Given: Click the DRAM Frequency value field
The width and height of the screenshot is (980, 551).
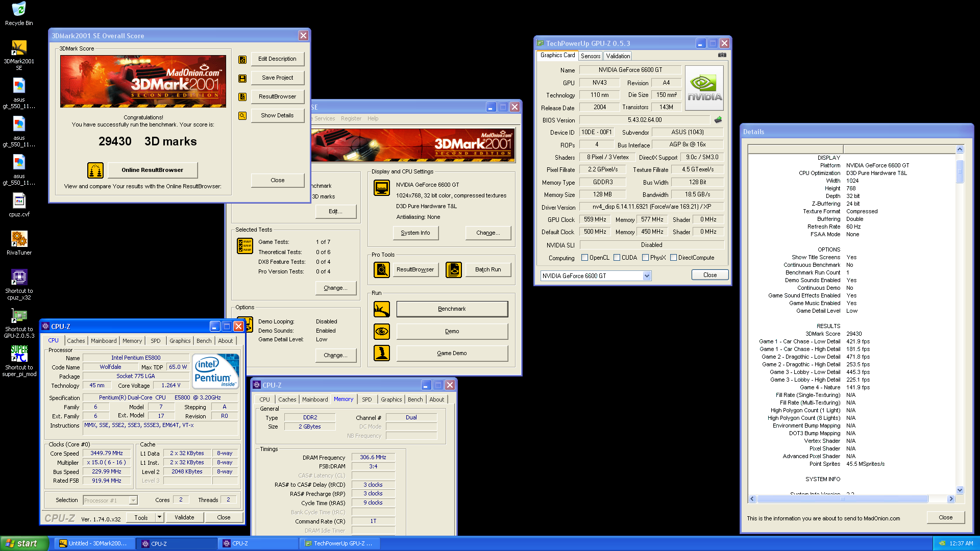Looking at the screenshot, I should 373,458.
